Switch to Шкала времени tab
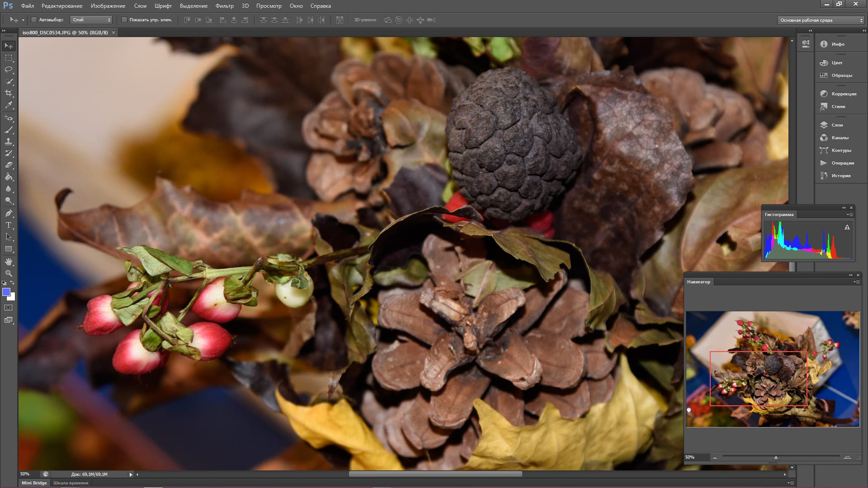Screen dimensions: 868x488 click(71, 483)
